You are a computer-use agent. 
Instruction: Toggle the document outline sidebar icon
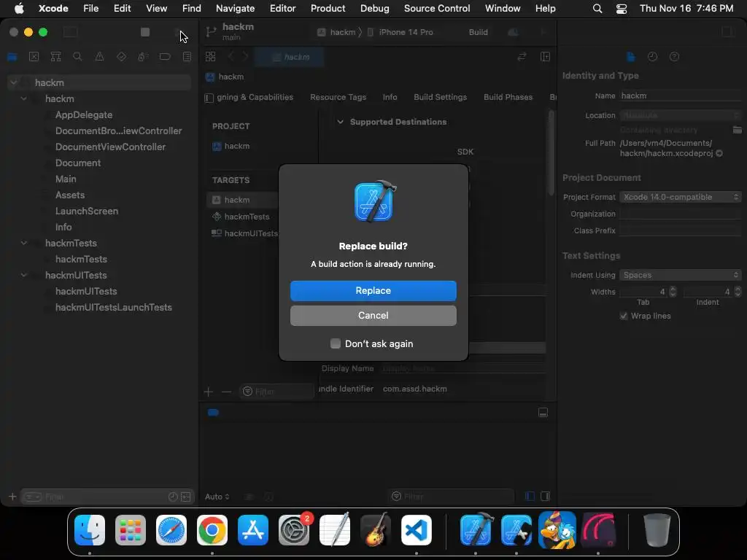tap(209, 98)
